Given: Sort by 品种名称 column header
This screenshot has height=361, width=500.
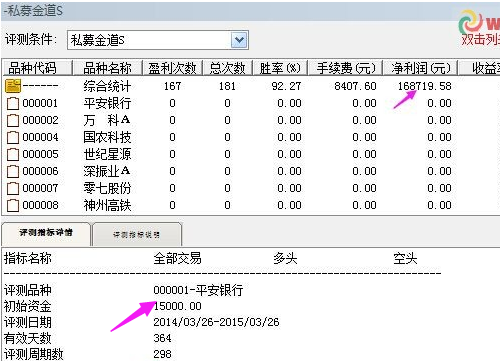Looking at the screenshot, I should [107, 68].
